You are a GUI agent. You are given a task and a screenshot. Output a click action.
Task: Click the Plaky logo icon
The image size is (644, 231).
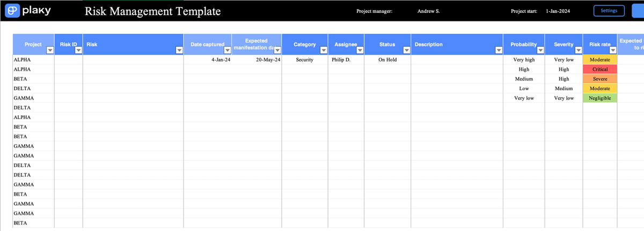(x=13, y=11)
